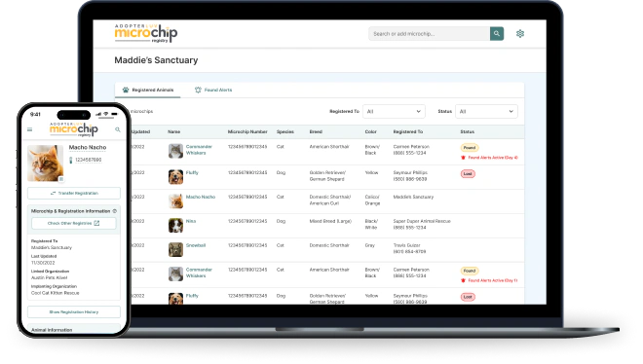Click the Microchip Number column header

(x=247, y=131)
